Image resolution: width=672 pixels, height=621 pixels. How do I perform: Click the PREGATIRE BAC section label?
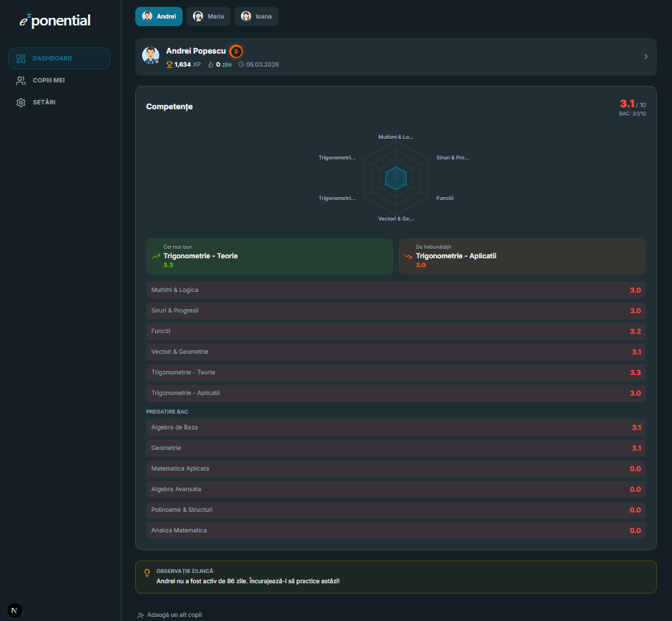[167, 411]
